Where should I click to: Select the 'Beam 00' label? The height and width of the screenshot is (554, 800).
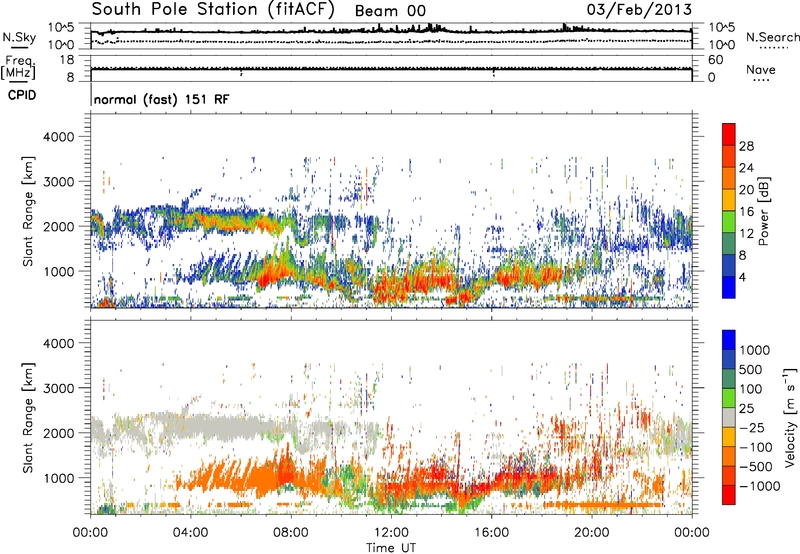click(390, 11)
